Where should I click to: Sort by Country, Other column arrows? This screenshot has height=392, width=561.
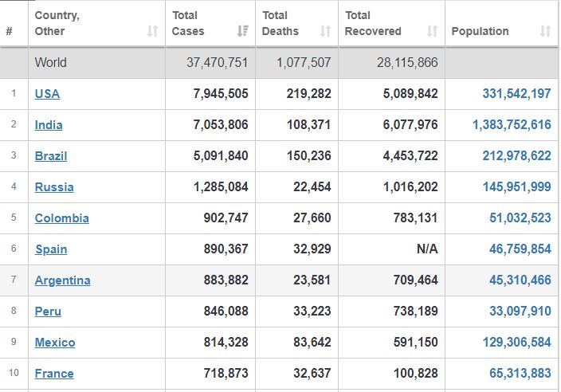[x=153, y=31]
